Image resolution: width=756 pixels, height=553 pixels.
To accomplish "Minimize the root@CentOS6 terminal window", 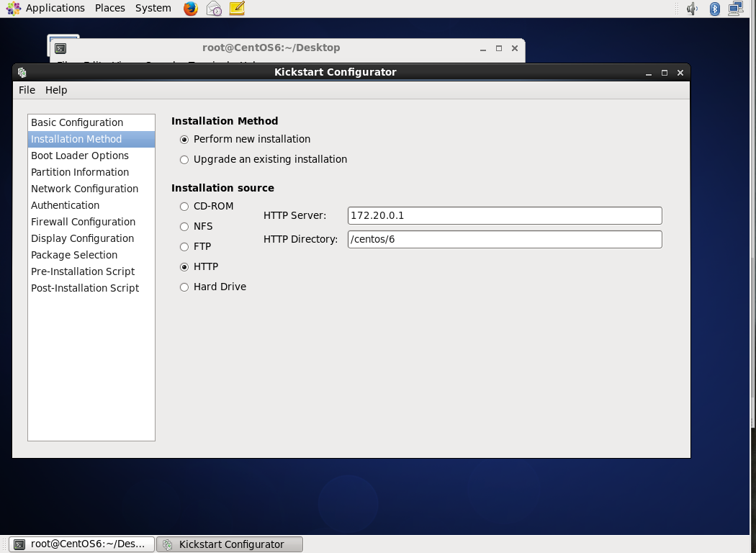I will pyautogui.click(x=482, y=48).
